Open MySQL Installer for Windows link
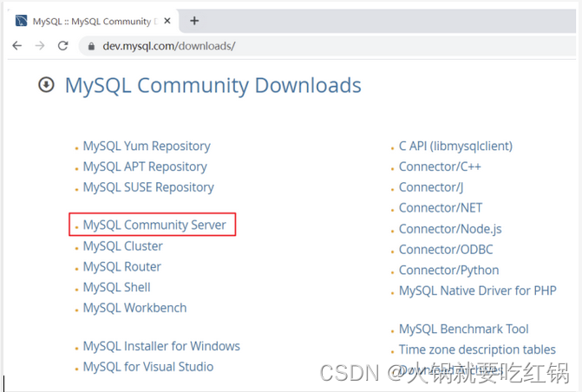Viewport: 582px width, 392px height. pos(161,346)
